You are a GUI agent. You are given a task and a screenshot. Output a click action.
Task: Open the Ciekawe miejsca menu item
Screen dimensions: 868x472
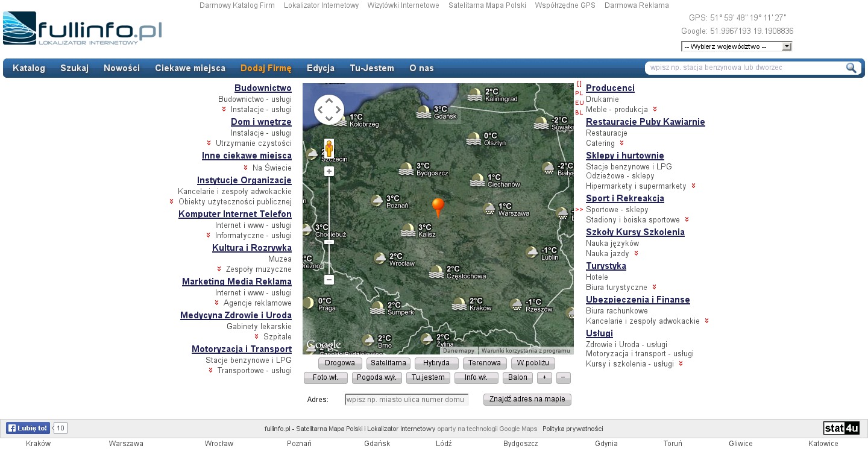(190, 68)
